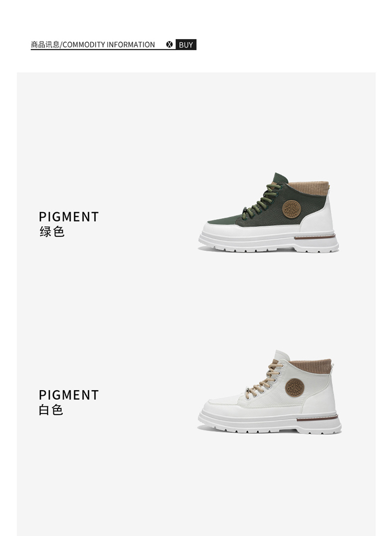
Task: Click the round X icon beside BUY
Action: click(169, 44)
